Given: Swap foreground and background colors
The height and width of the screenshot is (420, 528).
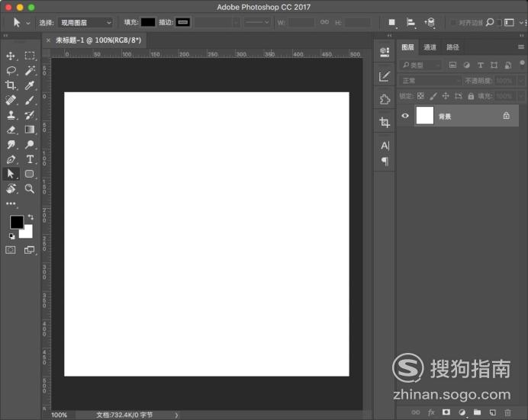Looking at the screenshot, I should tap(31, 217).
